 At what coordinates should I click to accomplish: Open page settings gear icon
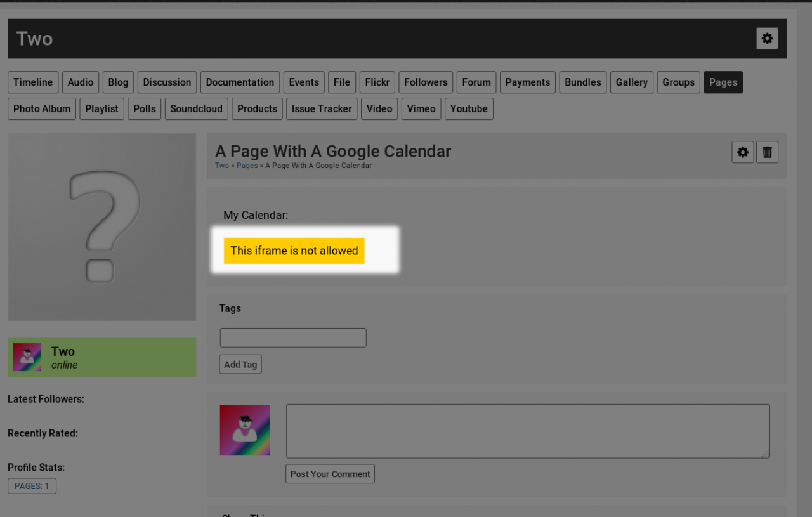point(743,152)
